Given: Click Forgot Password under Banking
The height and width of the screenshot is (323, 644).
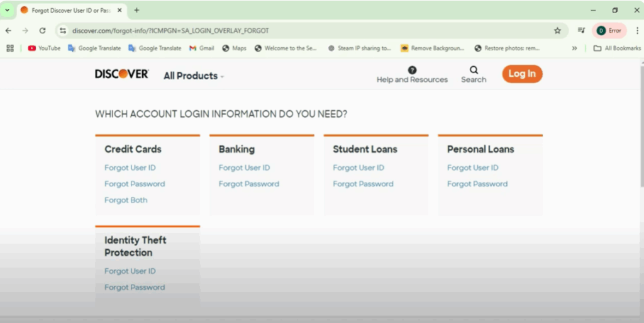Looking at the screenshot, I should click(248, 184).
